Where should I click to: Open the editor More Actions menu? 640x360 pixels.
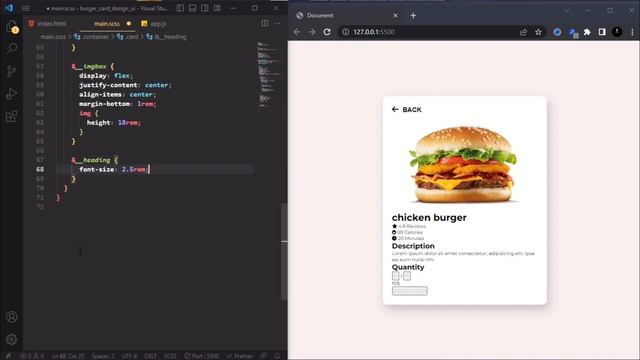tap(277, 23)
